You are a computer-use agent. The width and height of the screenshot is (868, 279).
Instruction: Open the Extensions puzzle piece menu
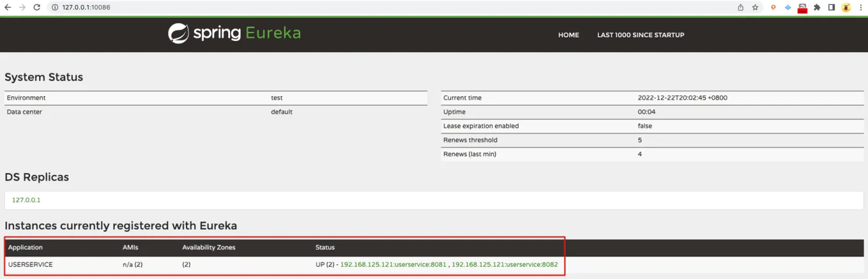817,7
